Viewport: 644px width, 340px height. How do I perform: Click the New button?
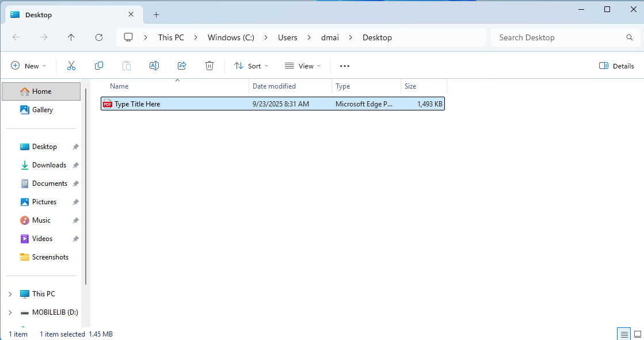click(x=28, y=66)
